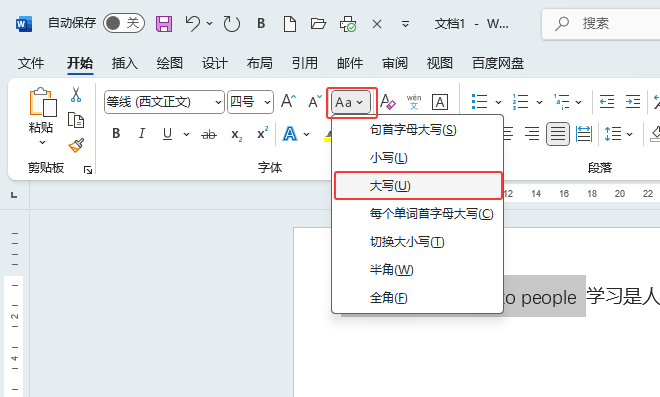Viewport: 660px width, 397px height.
Task: Click the Aa change case button
Action: pos(351,102)
